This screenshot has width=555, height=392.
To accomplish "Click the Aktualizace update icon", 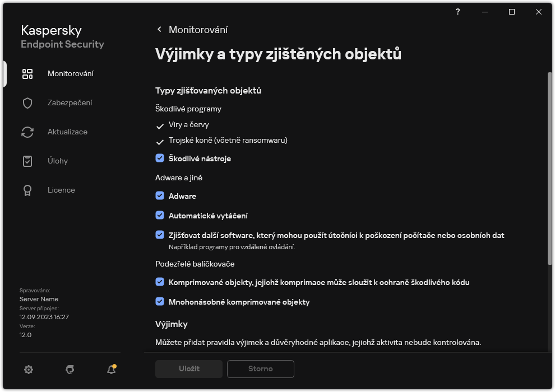I will [x=27, y=132].
